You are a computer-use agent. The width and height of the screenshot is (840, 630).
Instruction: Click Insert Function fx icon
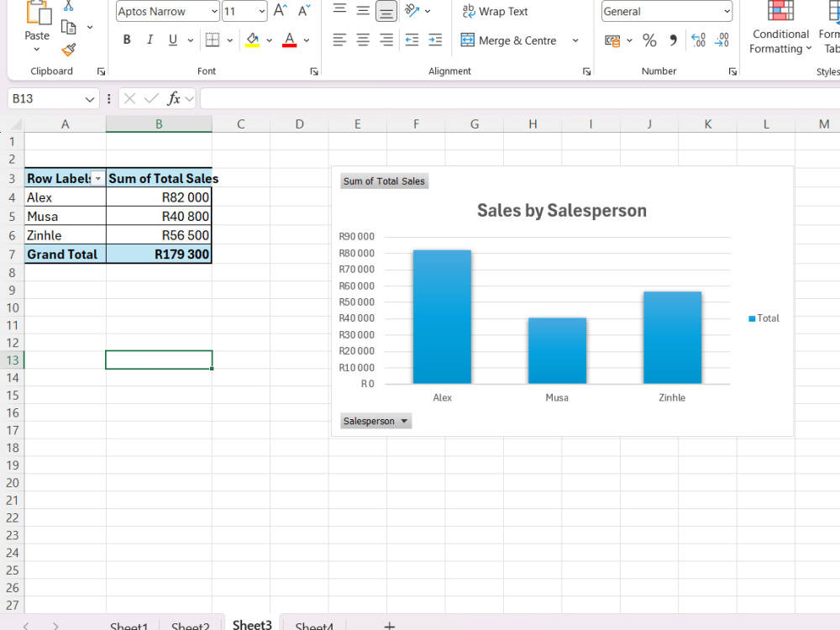point(174,98)
